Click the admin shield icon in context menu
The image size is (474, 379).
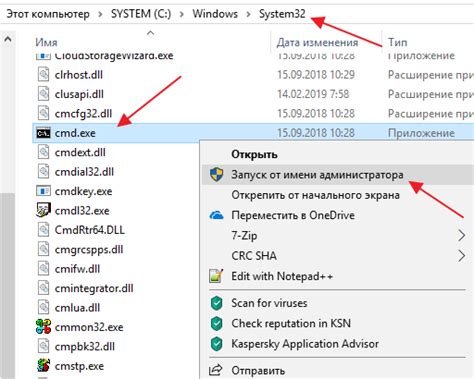pos(217,175)
